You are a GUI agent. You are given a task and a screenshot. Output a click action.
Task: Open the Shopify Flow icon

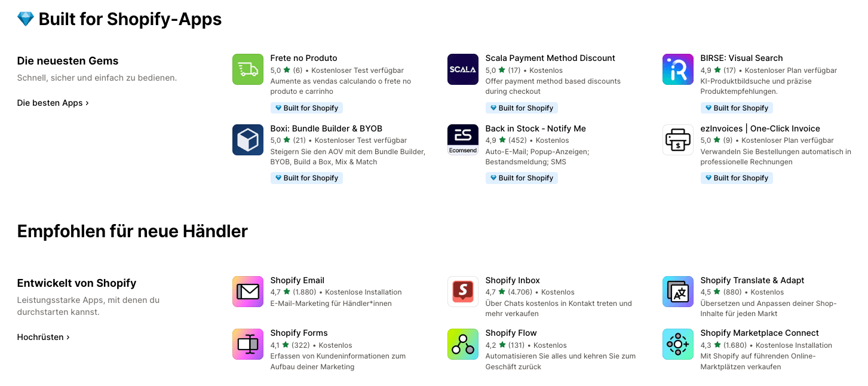pyautogui.click(x=463, y=344)
